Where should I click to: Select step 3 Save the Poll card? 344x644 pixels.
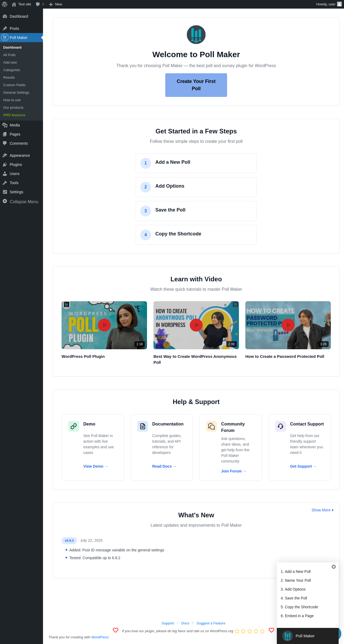tap(196, 211)
